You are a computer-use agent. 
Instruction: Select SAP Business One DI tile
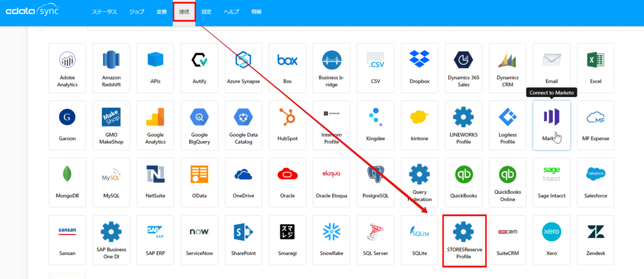(111, 240)
